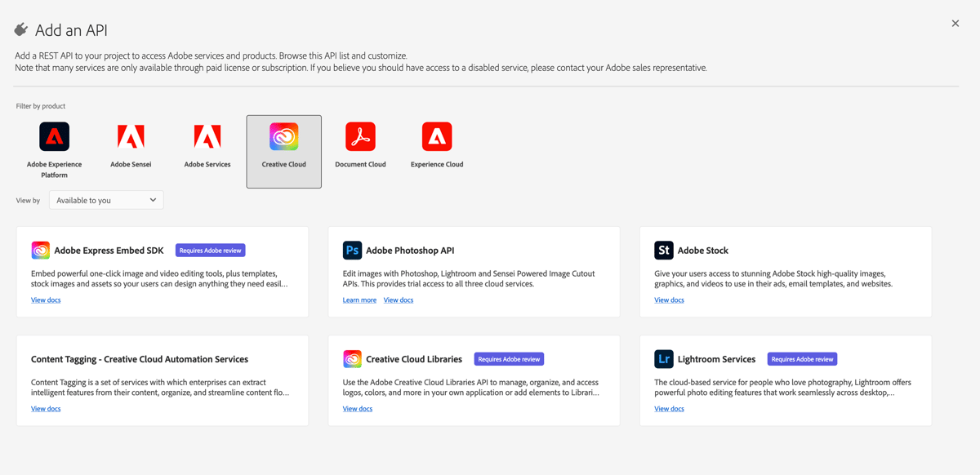
Task: Click the View by dropdown chevron
Action: (152, 199)
